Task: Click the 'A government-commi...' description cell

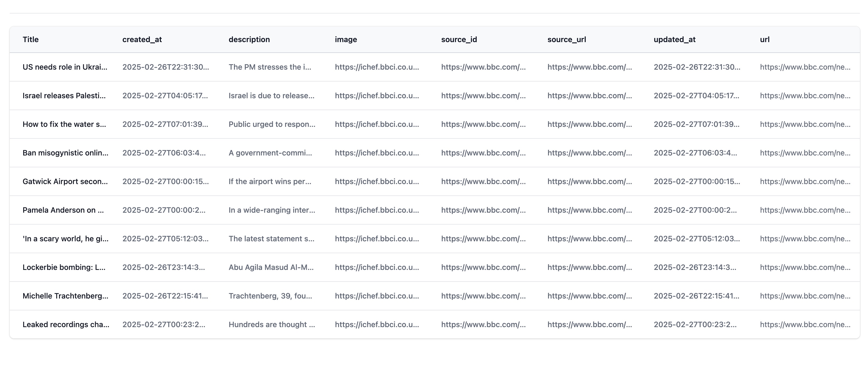Action: [x=270, y=153]
